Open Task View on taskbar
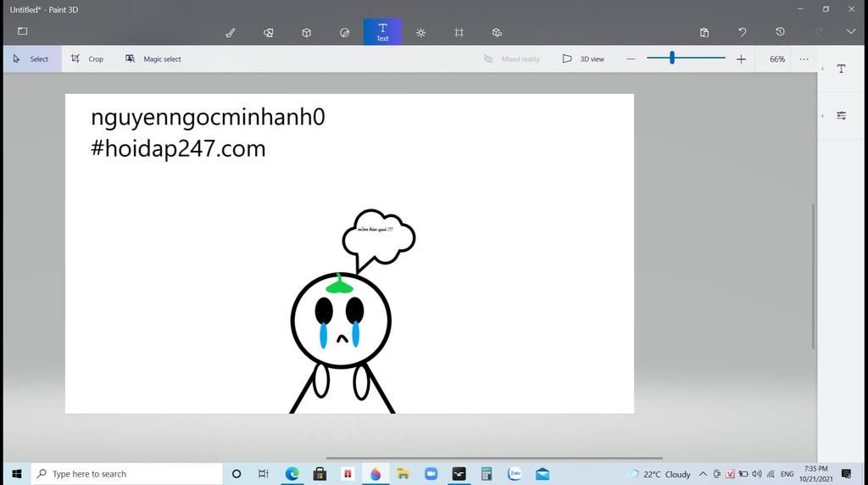868x485 pixels. click(x=264, y=474)
